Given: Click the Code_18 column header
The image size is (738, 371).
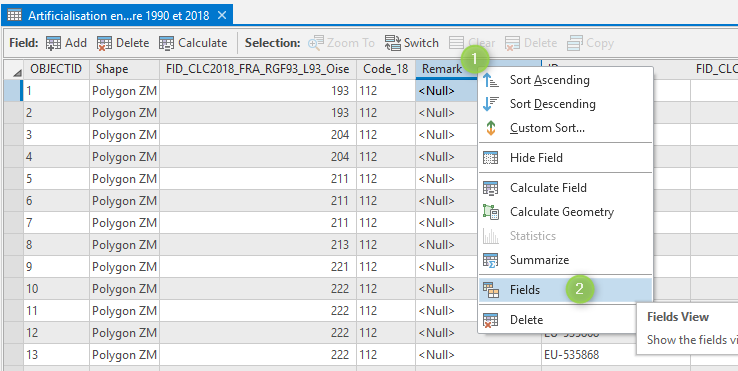Looking at the screenshot, I should tap(385, 69).
